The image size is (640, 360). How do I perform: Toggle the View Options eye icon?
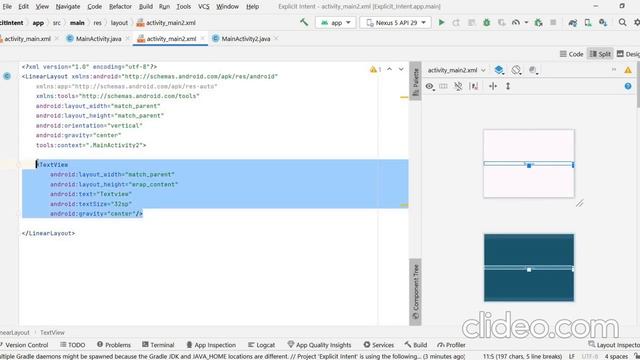(429, 86)
